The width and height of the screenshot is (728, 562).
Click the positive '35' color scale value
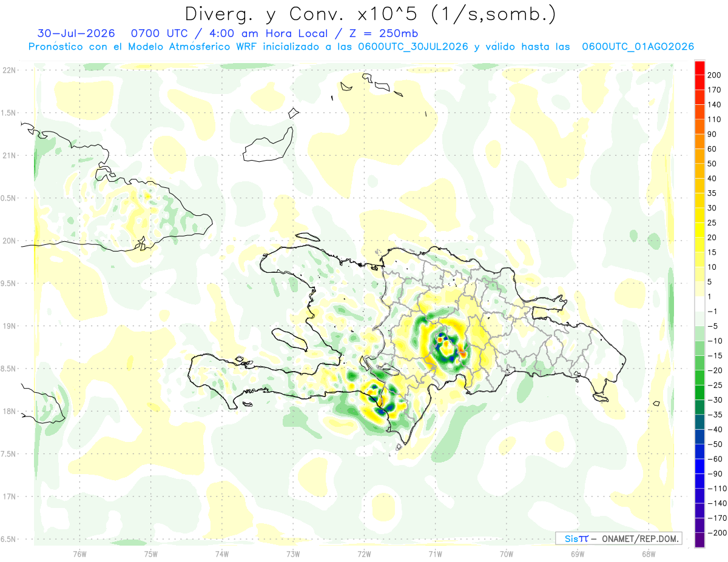712,194
